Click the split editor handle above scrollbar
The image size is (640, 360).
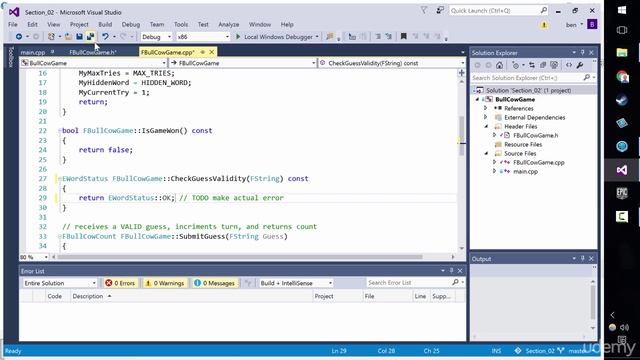tap(461, 73)
